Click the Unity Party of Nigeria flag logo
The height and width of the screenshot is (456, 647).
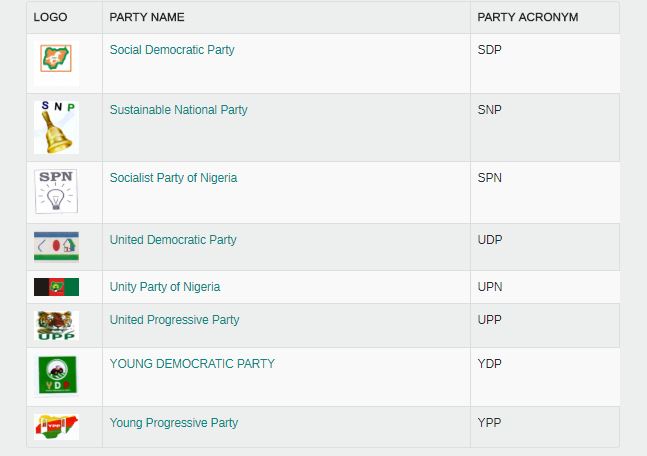point(56,287)
